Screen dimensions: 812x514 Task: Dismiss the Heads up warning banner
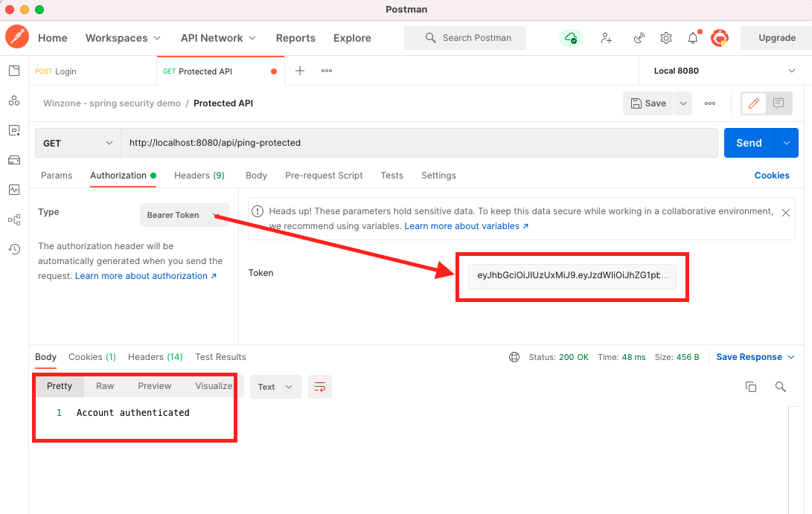[x=786, y=213]
